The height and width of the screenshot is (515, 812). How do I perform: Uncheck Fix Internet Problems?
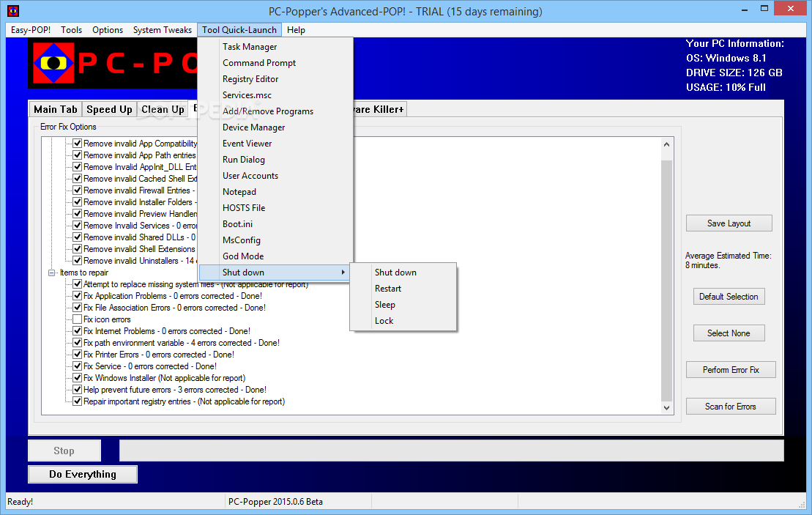[77, 331]
